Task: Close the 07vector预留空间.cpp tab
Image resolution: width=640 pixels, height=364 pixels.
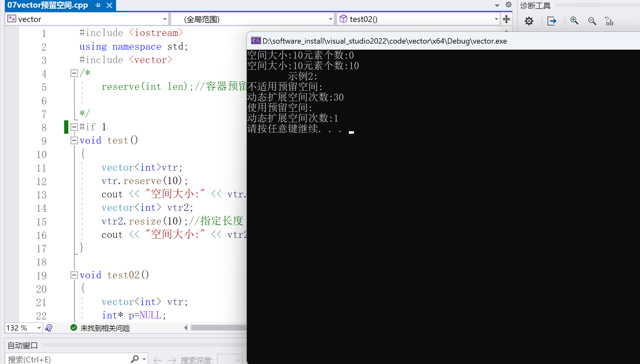Action: 109,5
